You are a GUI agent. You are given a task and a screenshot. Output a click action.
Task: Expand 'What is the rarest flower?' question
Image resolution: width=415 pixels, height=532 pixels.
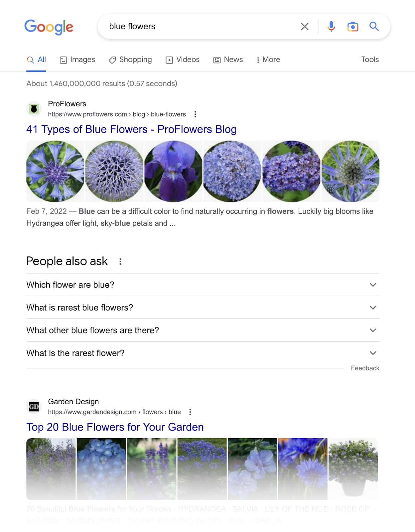coord(373,353)
